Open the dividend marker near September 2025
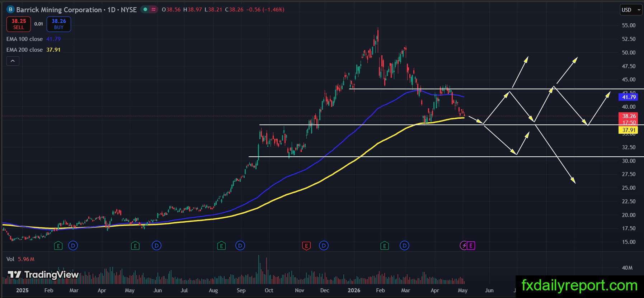This screenshot has height=298, width=644. click(x=240, y=246)
